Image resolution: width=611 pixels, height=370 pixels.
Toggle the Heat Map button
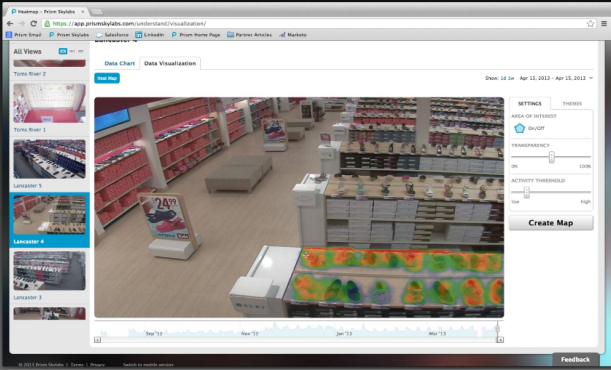click(107, 78)
